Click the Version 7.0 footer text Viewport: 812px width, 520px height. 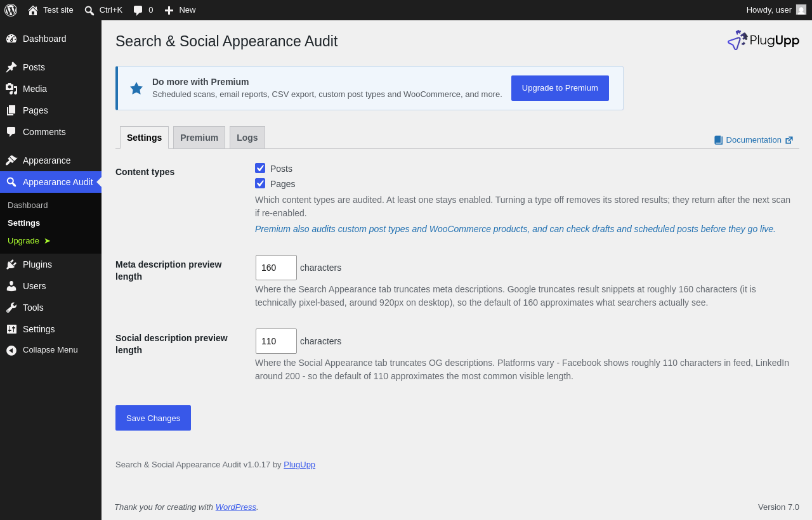tap(778, 507)
